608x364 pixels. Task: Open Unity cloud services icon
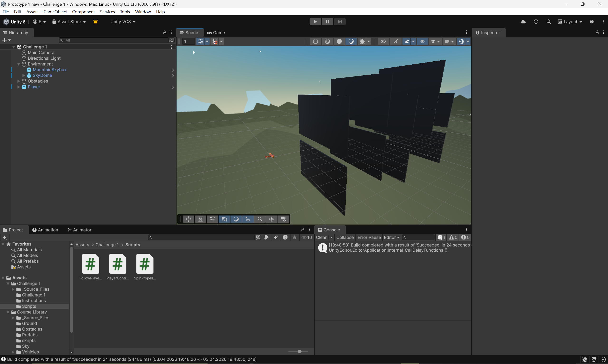point(523,22)
